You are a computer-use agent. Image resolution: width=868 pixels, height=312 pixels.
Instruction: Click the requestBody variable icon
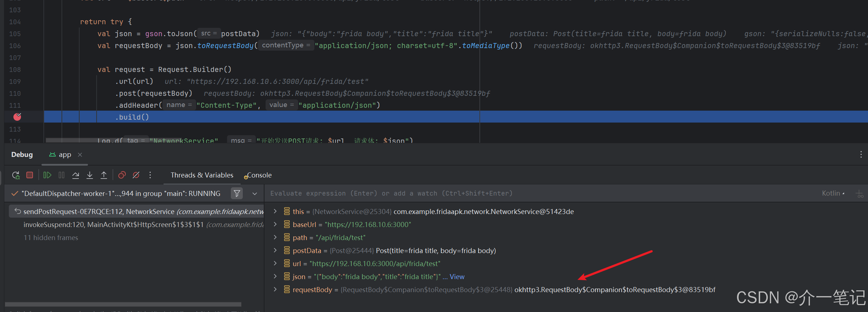click(287, 290)
